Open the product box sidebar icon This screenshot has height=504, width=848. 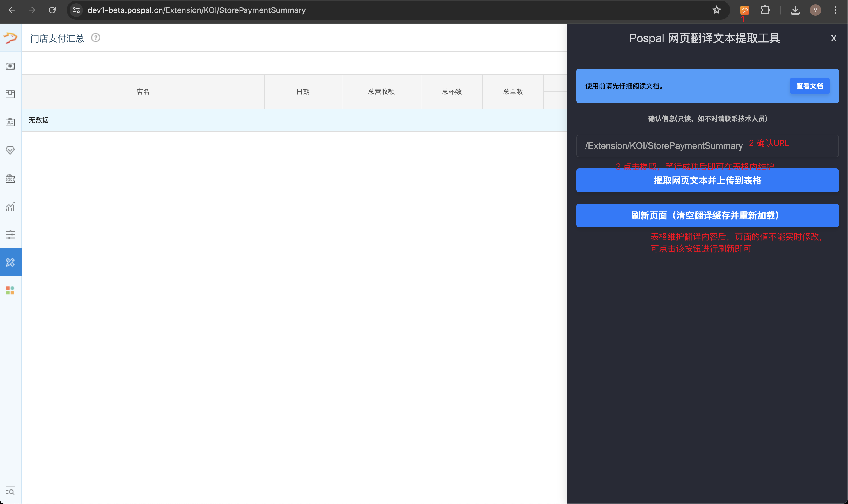coord(10,94)
